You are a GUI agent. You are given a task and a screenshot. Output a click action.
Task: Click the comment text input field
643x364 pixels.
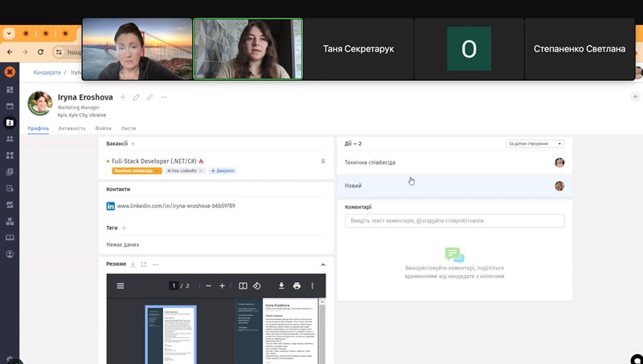454,220
